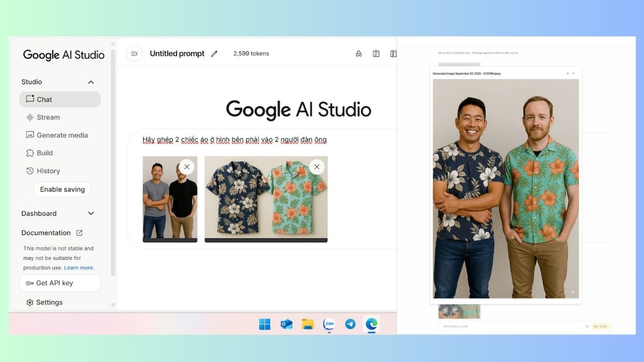
Task: Click the 2,599 tokens counter
Action: [251, 54]
